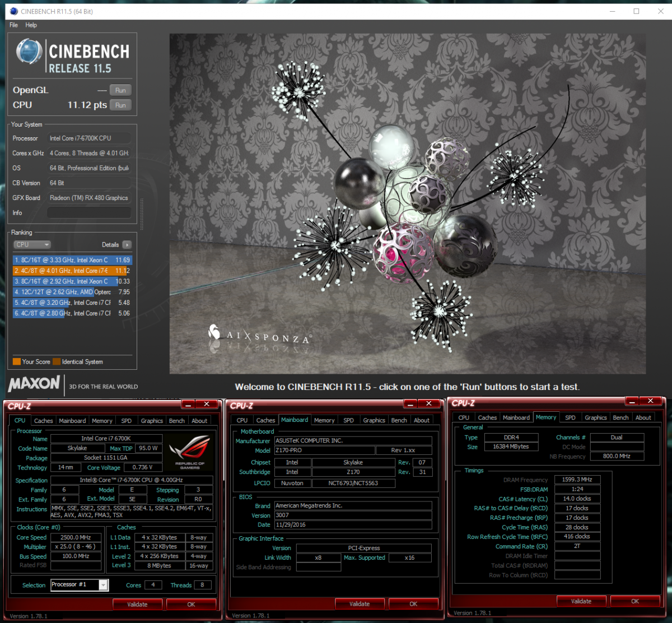Select ranking row 8C/16T @ 2.92 GHz Intel Xeon
Screen dimensions: 672x623
72,281
